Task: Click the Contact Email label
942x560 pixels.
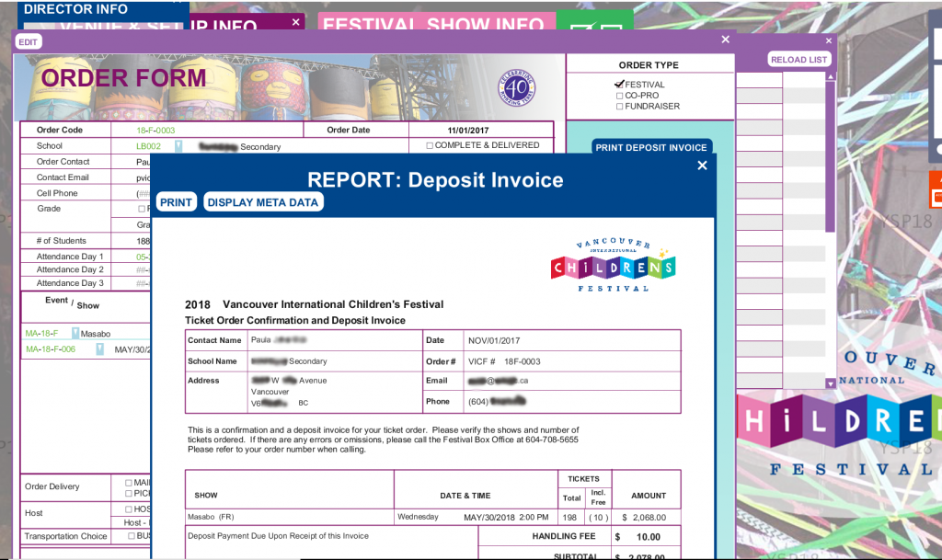Action: 63,177
